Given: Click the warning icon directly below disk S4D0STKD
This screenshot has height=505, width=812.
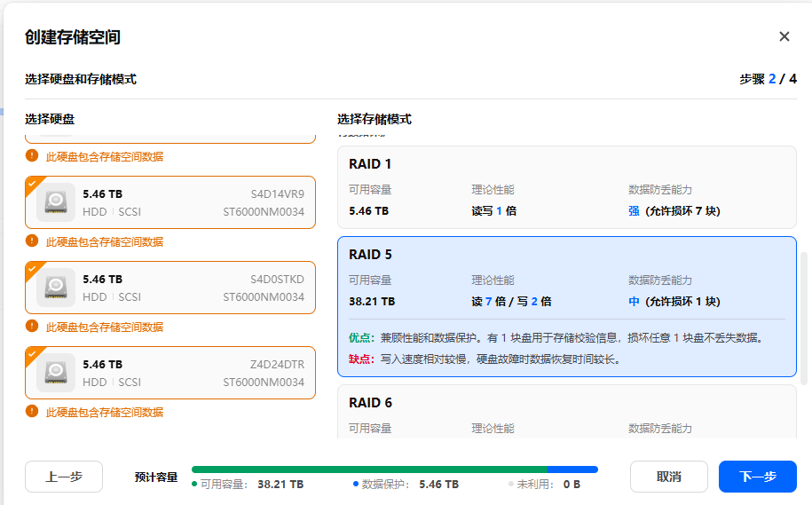Looking at the screenshot, I should 32,326.
